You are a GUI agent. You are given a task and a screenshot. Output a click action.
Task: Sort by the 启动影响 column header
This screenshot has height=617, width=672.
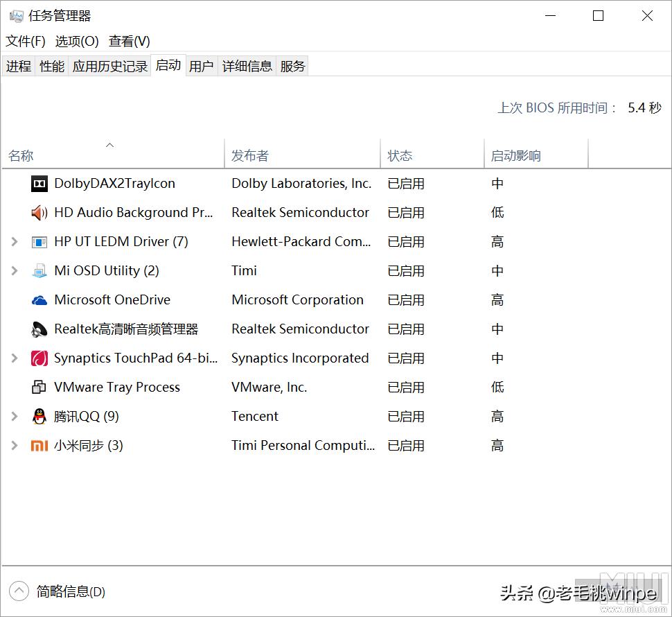[516, 156]
